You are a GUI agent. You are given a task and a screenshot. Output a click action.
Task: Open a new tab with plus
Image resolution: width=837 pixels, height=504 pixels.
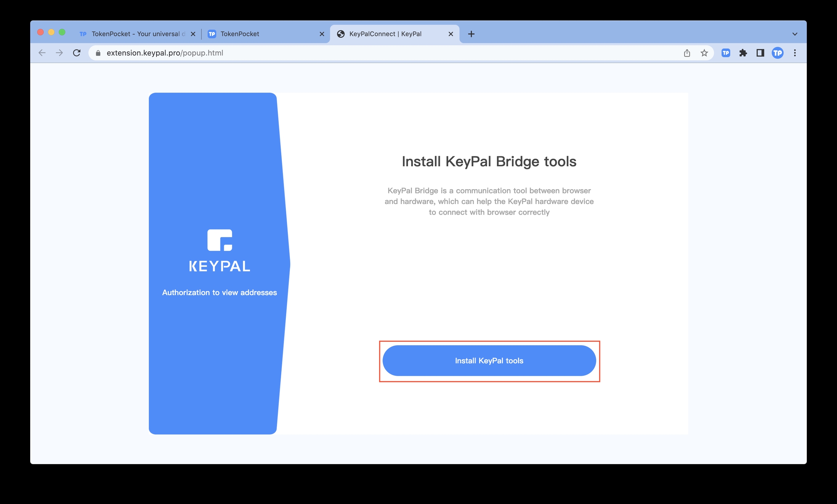(x=471, y=34)
